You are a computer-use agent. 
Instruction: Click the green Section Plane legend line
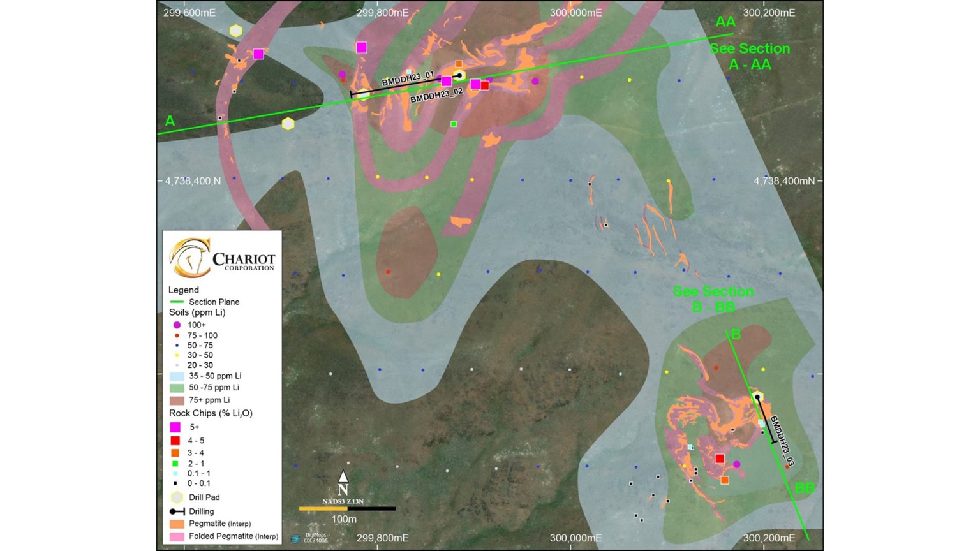coord(177,302)
